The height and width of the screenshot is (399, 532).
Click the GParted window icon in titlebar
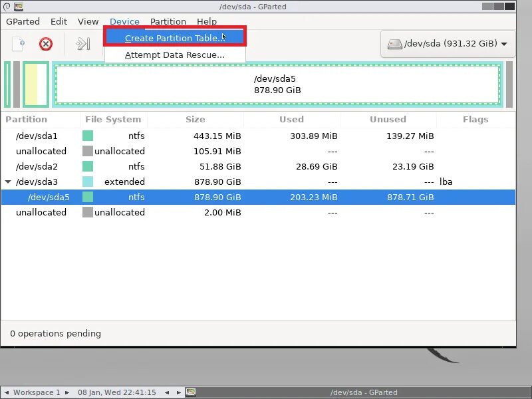[x=18, y=7]
